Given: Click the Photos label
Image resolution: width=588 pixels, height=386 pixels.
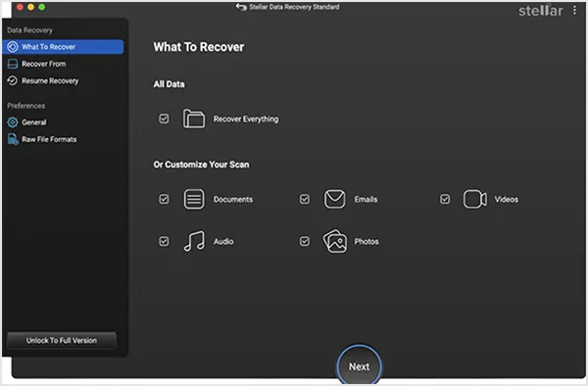Looking at the screenshot, I should tap(367, 241).
